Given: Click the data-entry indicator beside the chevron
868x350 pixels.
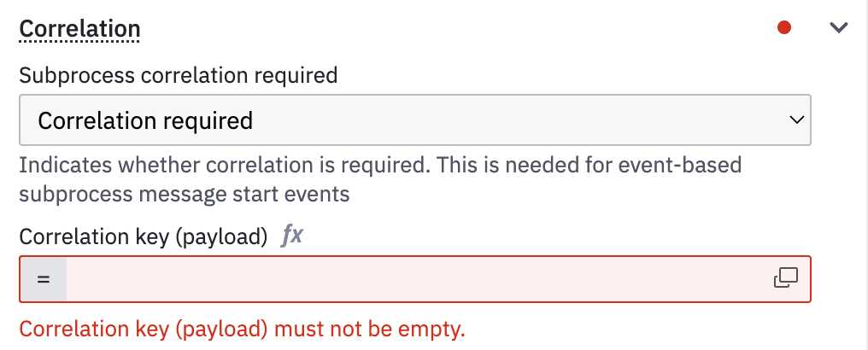Looking at the screenshot, I should 784,27.
